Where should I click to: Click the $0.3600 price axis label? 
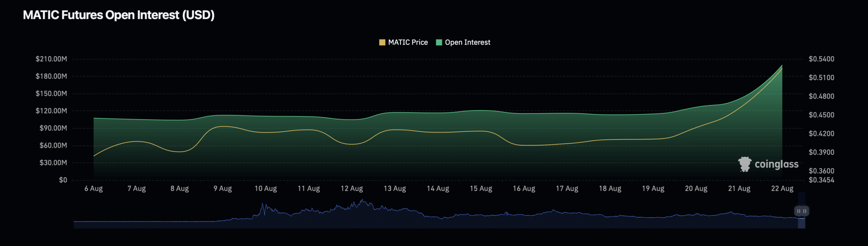pos(821,171)
